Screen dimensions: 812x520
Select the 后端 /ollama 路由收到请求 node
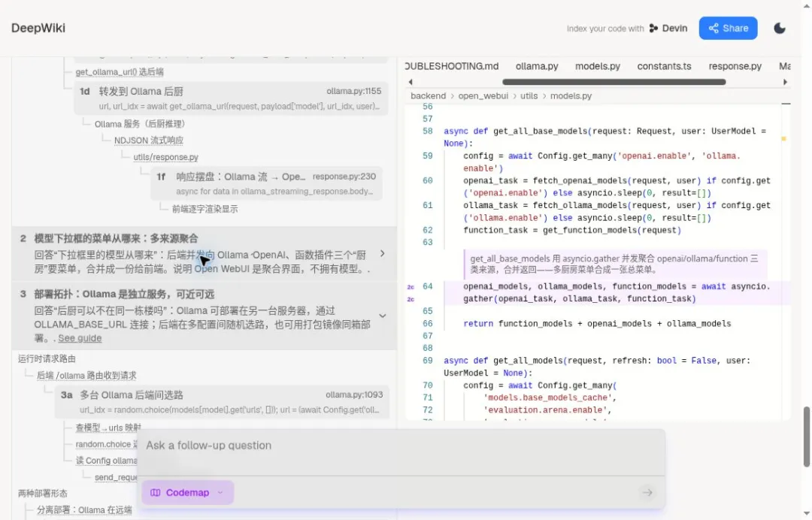(86, 376)
